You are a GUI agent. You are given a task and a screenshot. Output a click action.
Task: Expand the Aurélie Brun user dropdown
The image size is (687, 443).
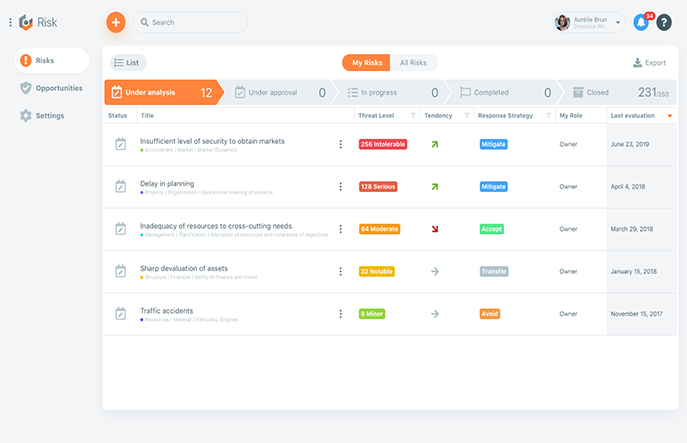618,22
